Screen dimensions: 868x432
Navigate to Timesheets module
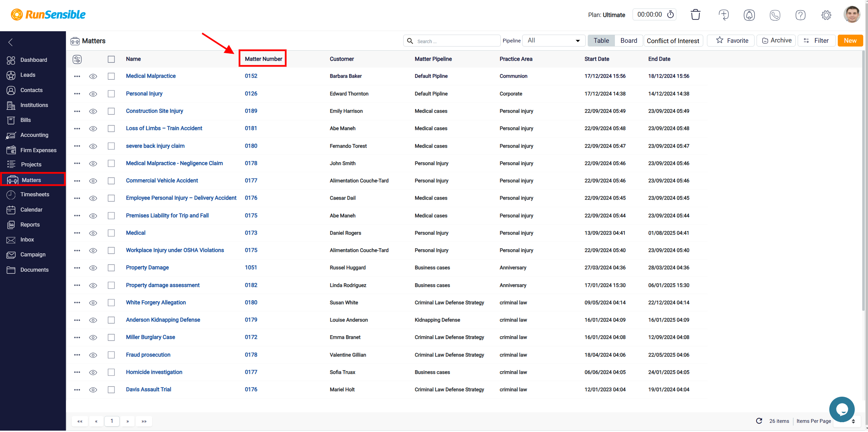pyautogui.click(x=34, y=194)
